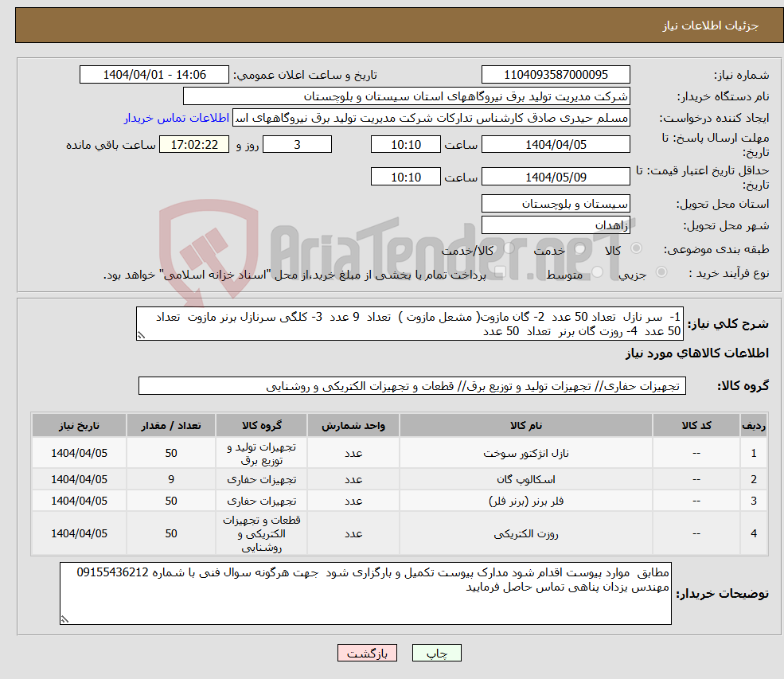Click the remaining days field showing 3

pyautogui.click(x=297, y=145)
